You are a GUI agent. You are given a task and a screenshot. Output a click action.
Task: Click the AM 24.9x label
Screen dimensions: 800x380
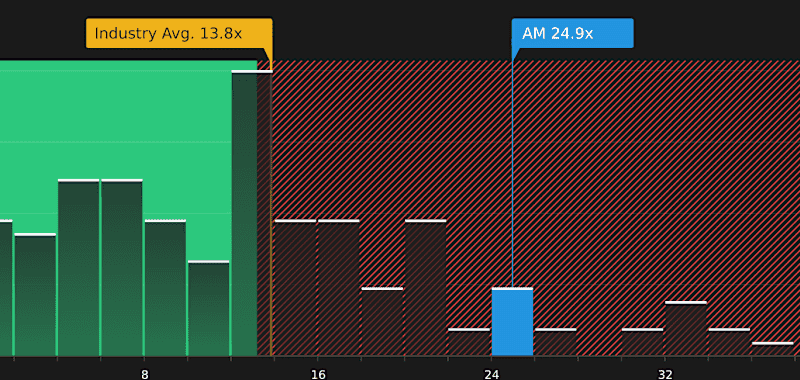(x=572, y=34)
